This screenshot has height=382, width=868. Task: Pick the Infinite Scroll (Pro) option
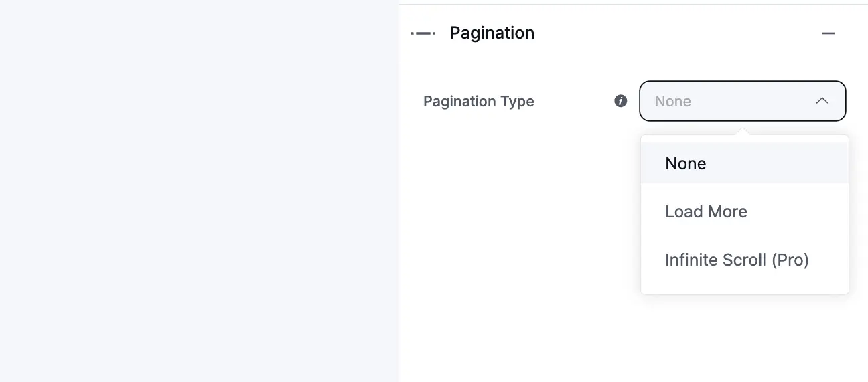[x=737, y=260]
